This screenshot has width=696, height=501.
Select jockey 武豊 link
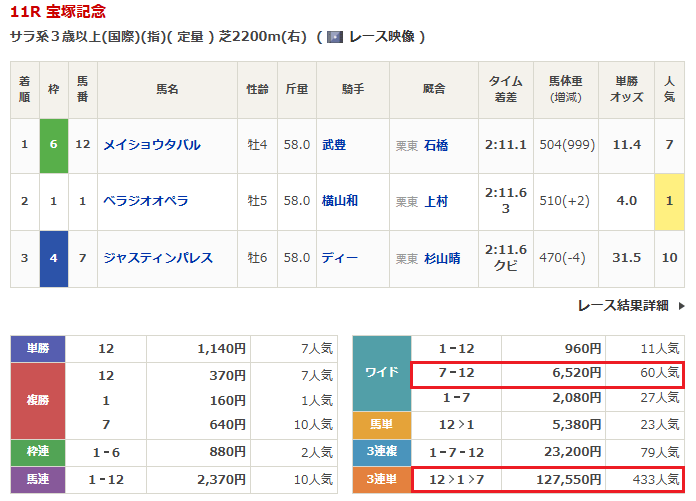[333, 145]
